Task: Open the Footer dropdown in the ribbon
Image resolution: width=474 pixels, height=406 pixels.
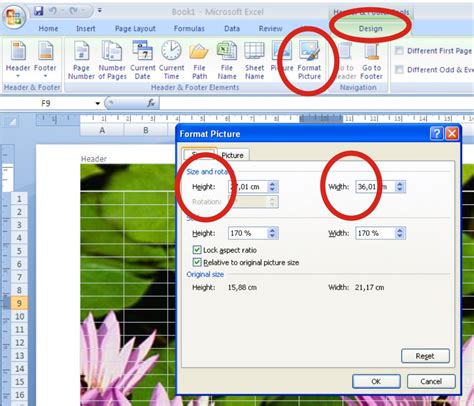Action: tap(45, 60)
